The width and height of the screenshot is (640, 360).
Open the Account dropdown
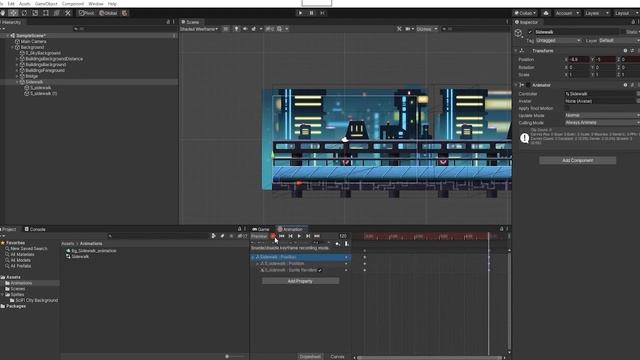click(567, 13)
